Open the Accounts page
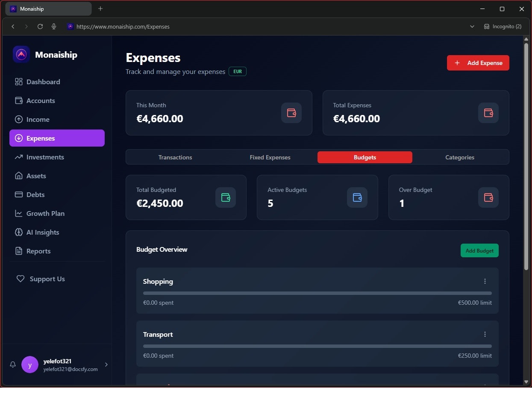Viewport: 532px width, 415px height. coord(57,100)
